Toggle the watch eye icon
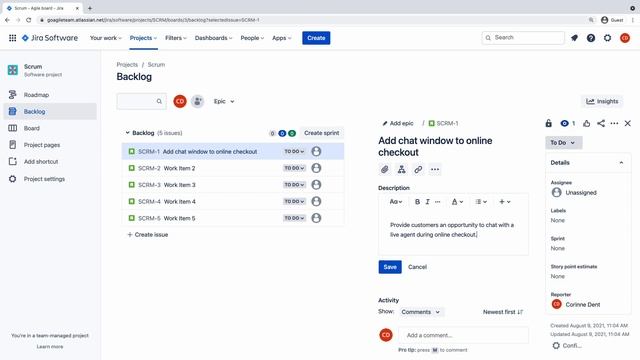The image size is (640, 360). (x=564, y=123)
